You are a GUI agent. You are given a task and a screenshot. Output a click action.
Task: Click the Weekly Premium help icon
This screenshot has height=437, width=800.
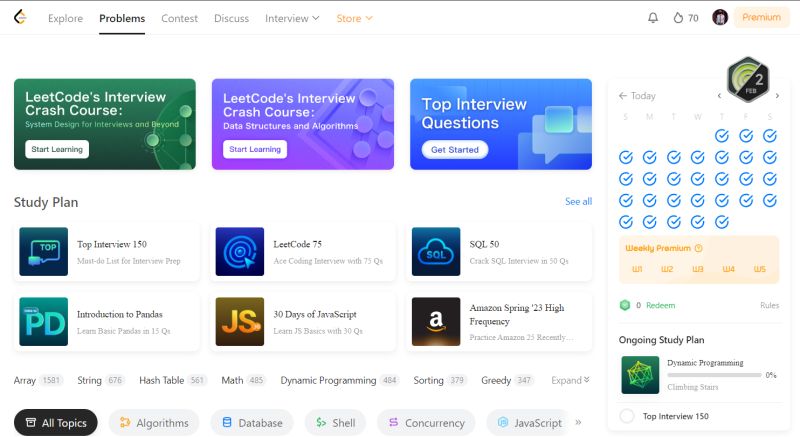click(698, 248)
